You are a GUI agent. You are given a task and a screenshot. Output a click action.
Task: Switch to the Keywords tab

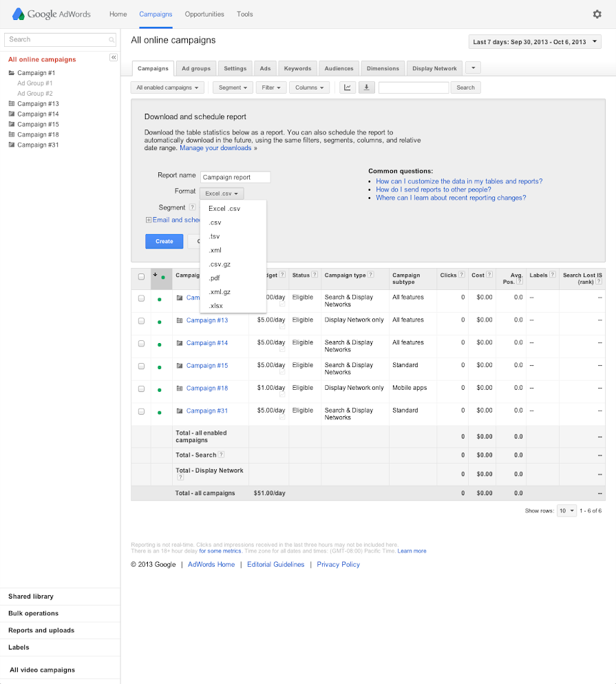click(x=297, y=68)
